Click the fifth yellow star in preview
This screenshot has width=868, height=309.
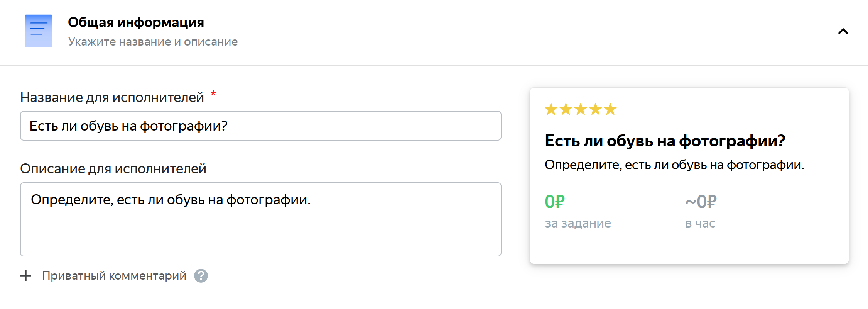pyautogui.click(x=610, y=109)
